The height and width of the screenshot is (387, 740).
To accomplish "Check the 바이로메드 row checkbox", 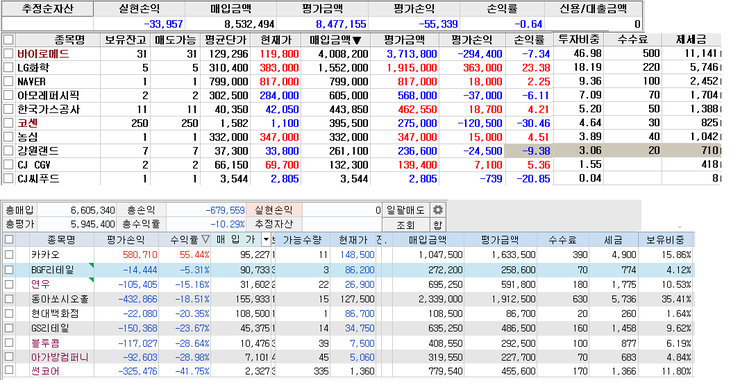I will coord(8,54).
